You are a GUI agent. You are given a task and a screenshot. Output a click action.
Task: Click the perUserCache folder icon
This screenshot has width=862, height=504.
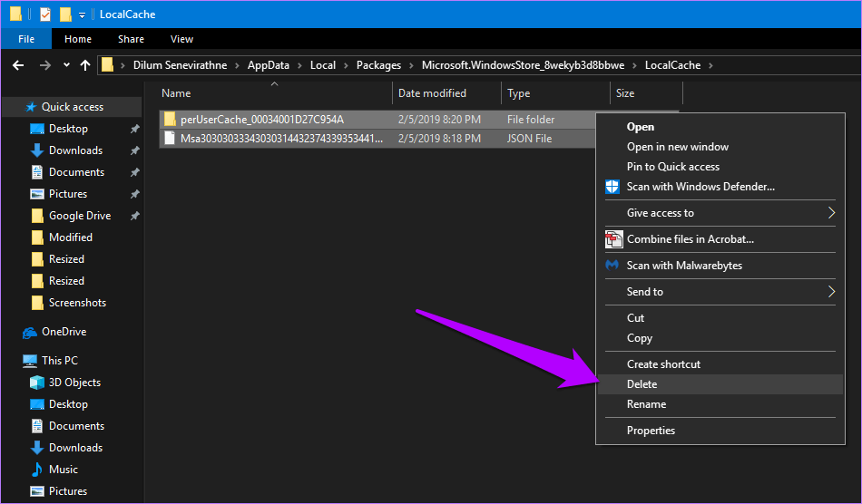coord(170,119)
